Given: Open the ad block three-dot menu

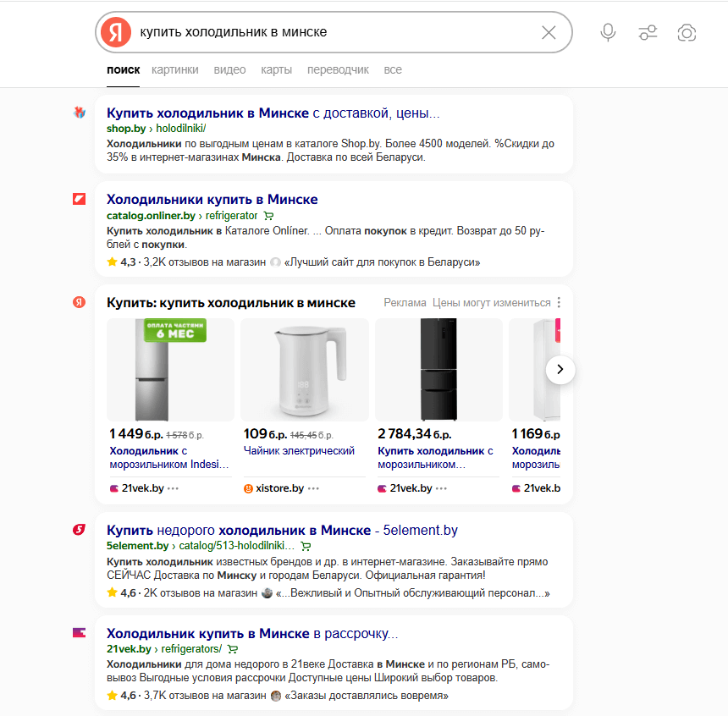Looking at the screenshot, I should (559, 302).
